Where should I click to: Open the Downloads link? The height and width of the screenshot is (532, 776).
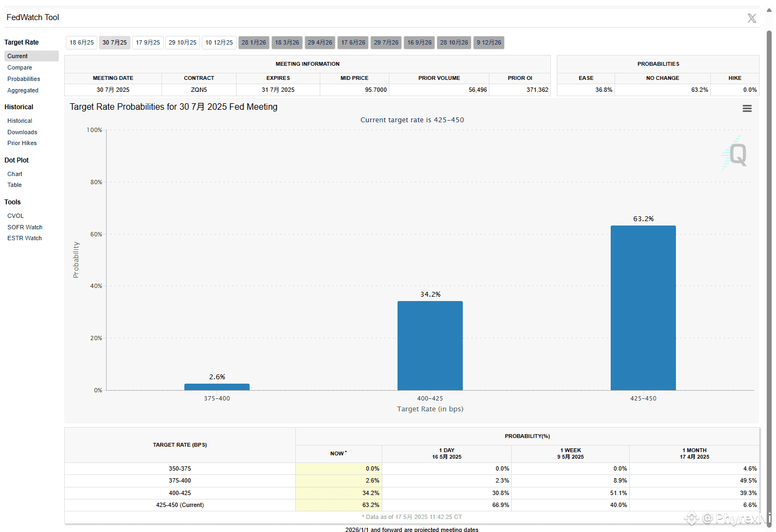click(x=22, y=132)
